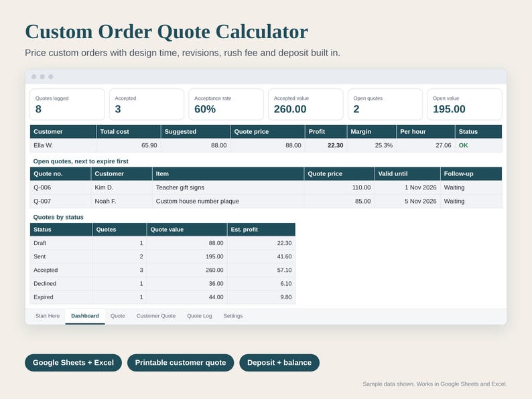This screenshot has height=399, width=532.
Task: Click the Waiting follow-up for Q-006
Action: tap(471, 187)
